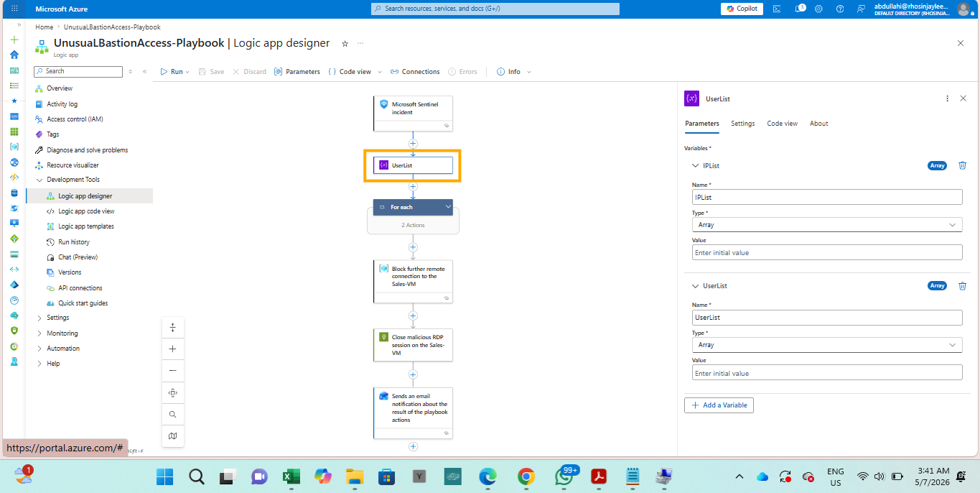
Task: Collapse the left resource menu (double chevron)
Action: click(144, 72)
